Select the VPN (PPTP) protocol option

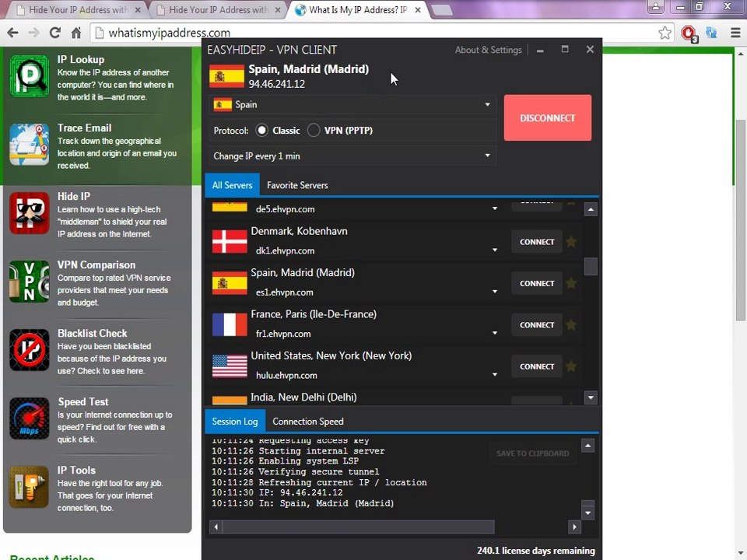[x=314, y=131]
